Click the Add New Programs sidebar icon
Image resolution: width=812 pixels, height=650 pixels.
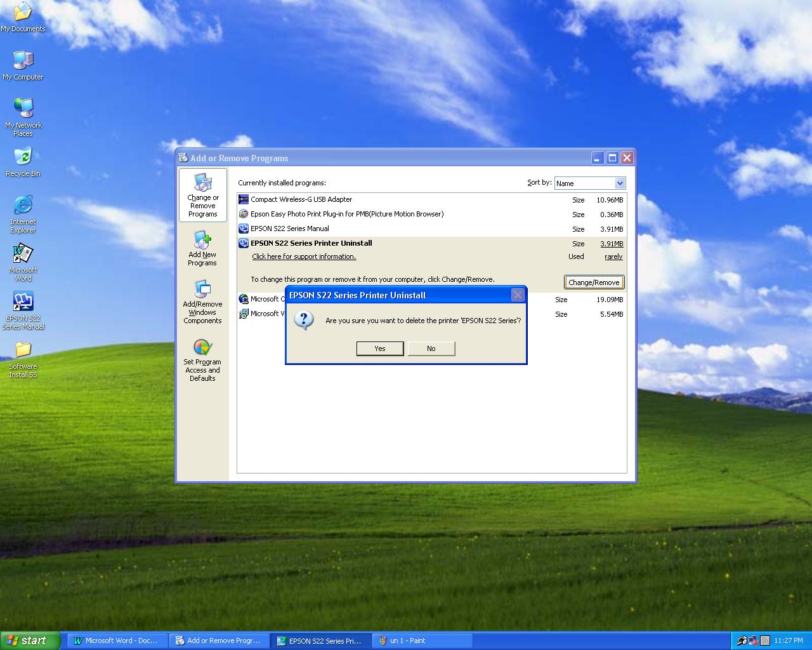click(x=202, y=248)
